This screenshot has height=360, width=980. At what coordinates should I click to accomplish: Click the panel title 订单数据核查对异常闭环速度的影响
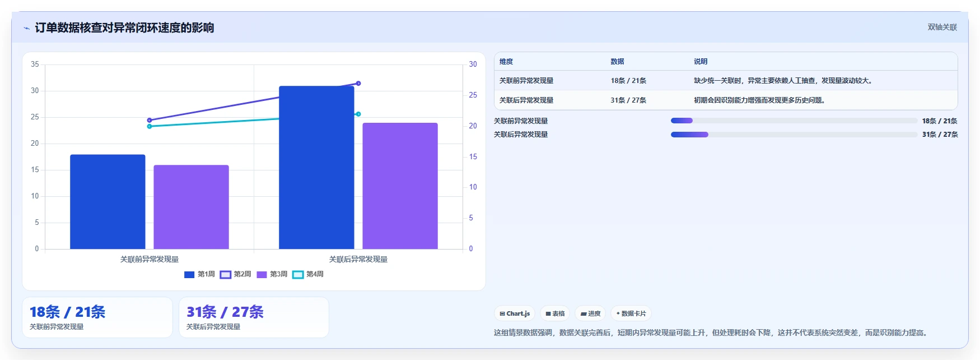pos(124,28)
